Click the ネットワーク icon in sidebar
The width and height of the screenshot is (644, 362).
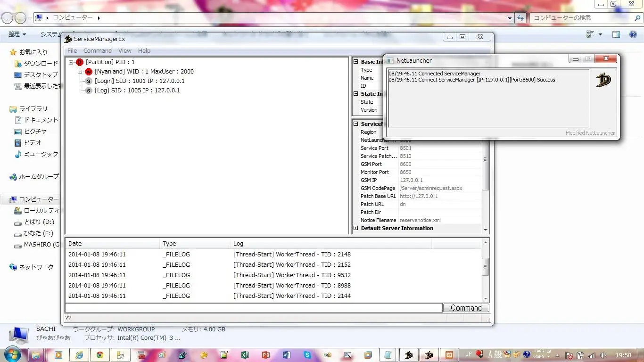[13, 267]
